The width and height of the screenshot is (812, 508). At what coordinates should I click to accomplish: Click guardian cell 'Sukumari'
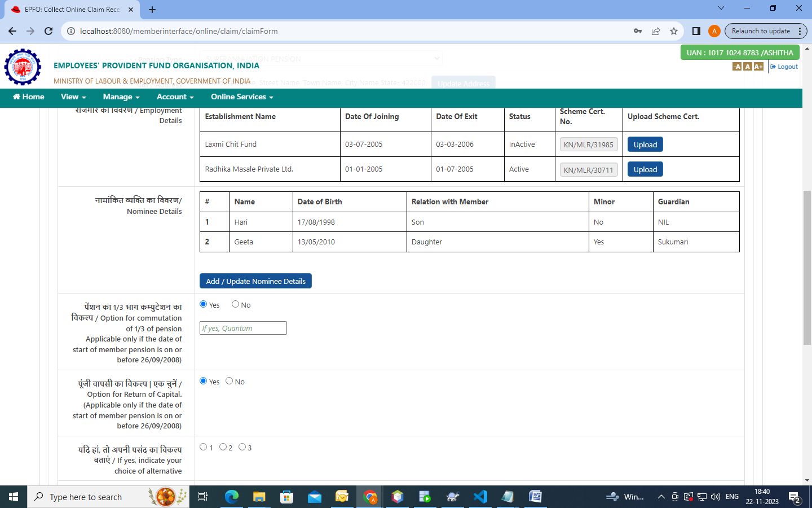point(673,242)
